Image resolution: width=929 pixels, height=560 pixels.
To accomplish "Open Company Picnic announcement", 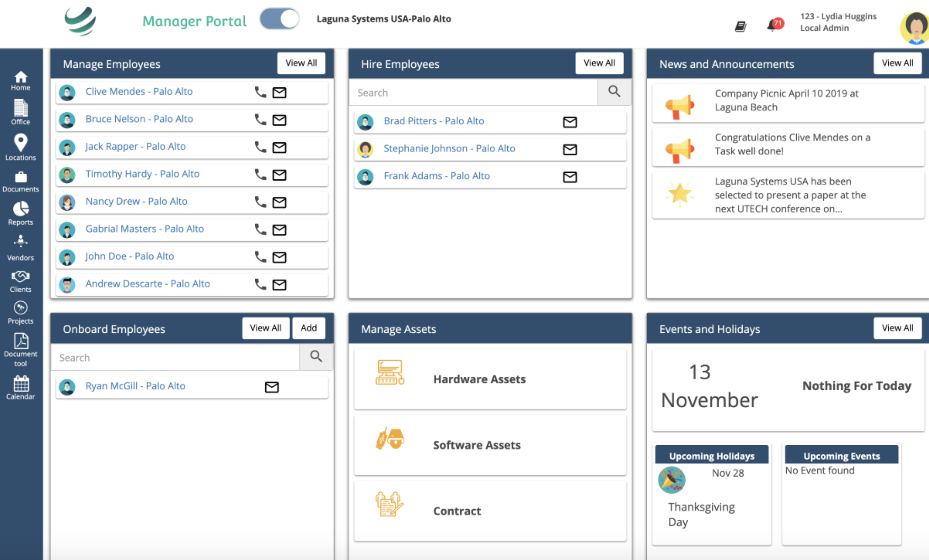I will pyautogui.click(x=787, y=101).
